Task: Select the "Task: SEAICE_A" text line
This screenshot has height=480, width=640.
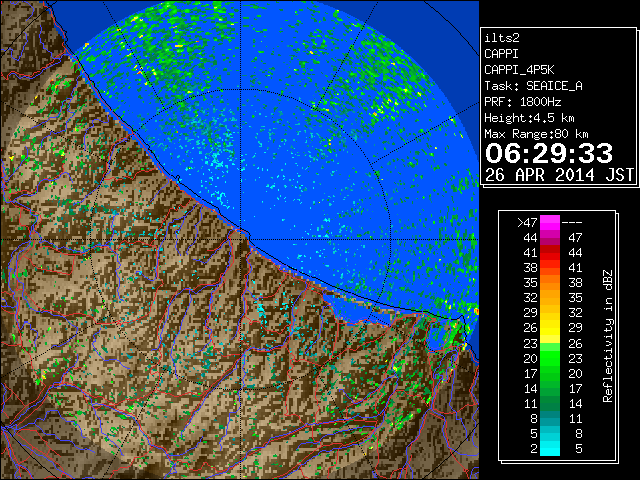Action: pos(533,86)
